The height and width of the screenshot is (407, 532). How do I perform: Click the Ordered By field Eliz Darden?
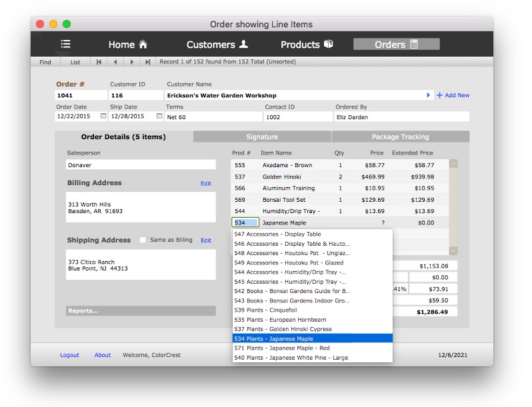point(402,117)
